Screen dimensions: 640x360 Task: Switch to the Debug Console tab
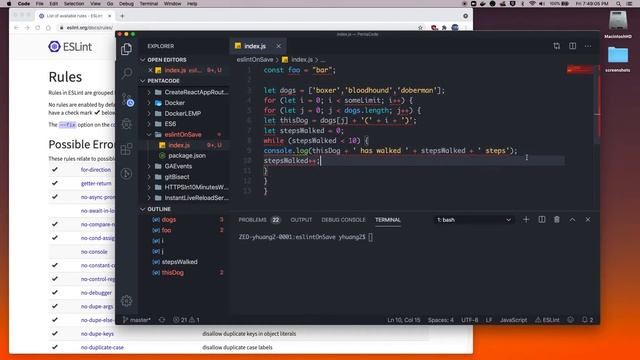(x=343, y=220)
